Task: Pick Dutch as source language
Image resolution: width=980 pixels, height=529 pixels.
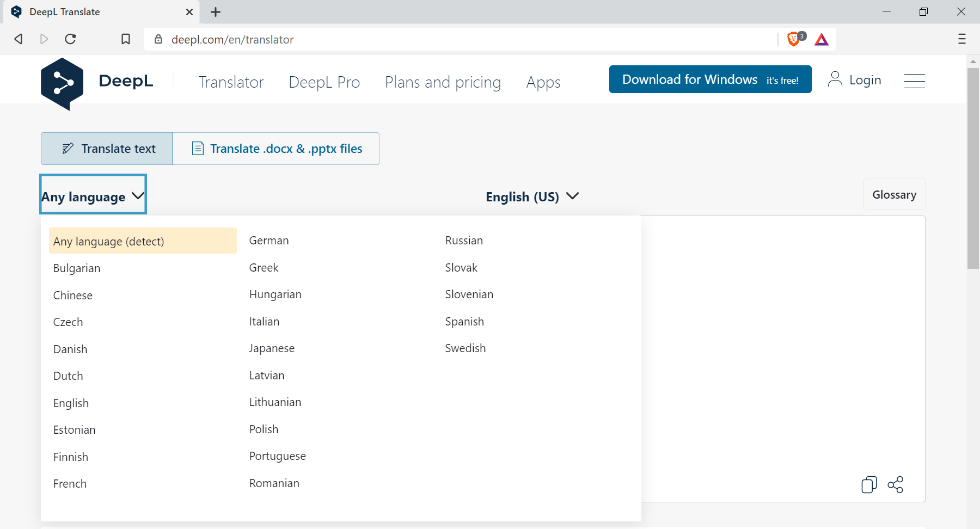Action: 68,376
